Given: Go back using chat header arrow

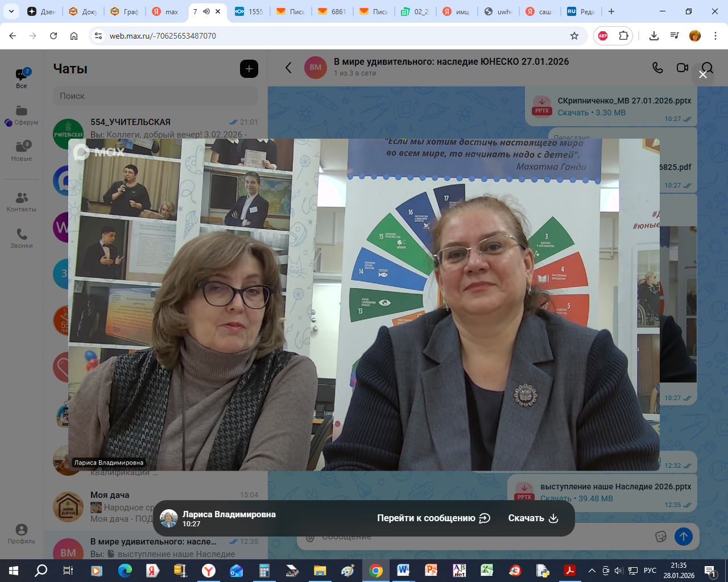Looking at the screenshot, I should tap(288, 68).
